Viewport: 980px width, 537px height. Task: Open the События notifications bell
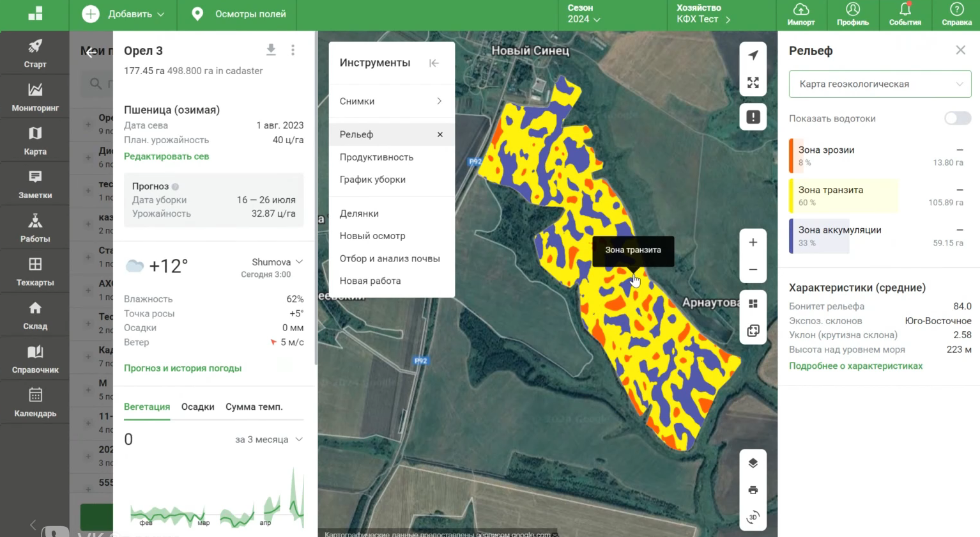(905, 15)
